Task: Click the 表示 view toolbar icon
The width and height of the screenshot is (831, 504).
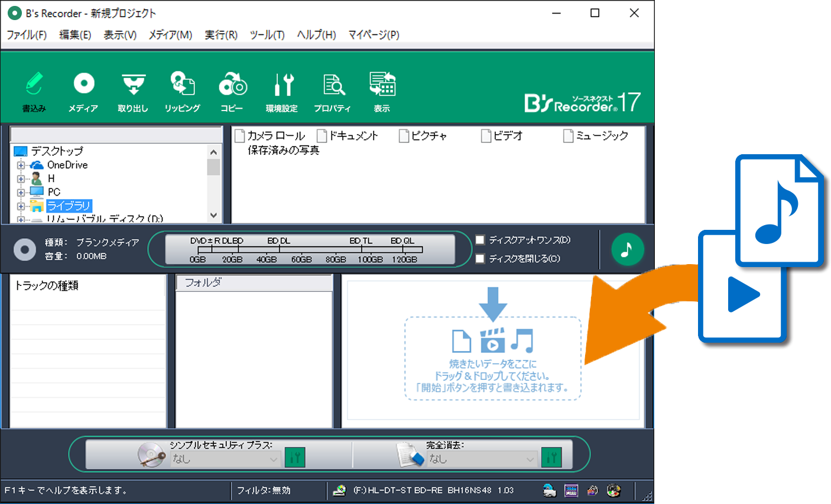Action: tap(382, 92)
